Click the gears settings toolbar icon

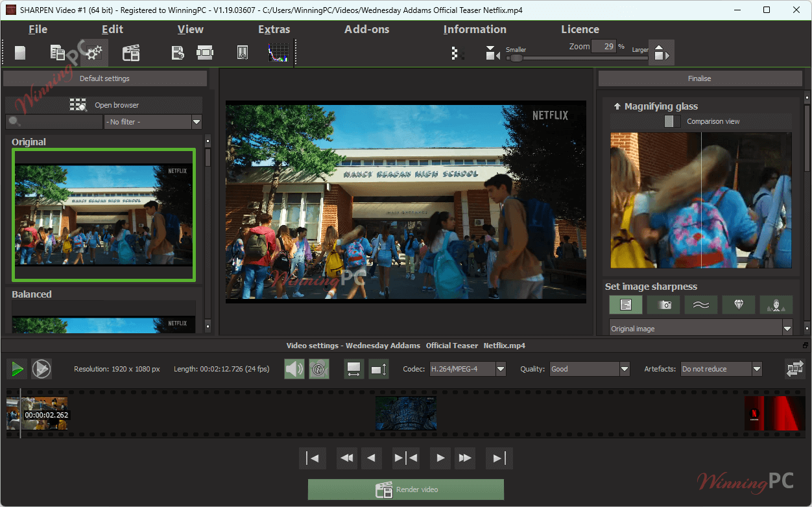coord(95,53)
